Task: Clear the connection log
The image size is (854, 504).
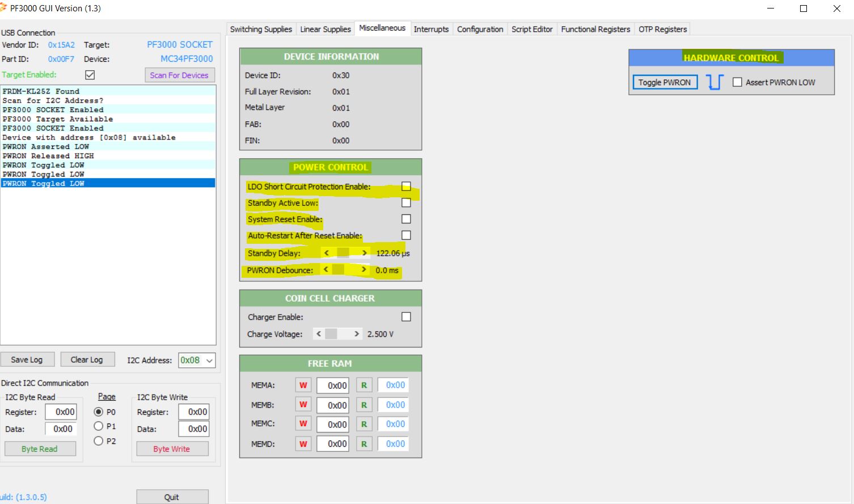Action: [87, 359]
